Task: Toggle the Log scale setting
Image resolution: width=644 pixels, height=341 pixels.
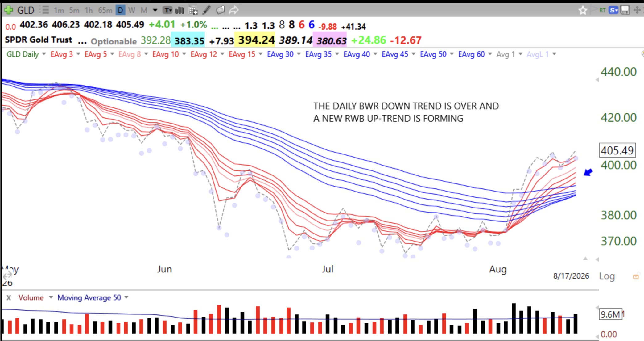Action: [607, 276]
